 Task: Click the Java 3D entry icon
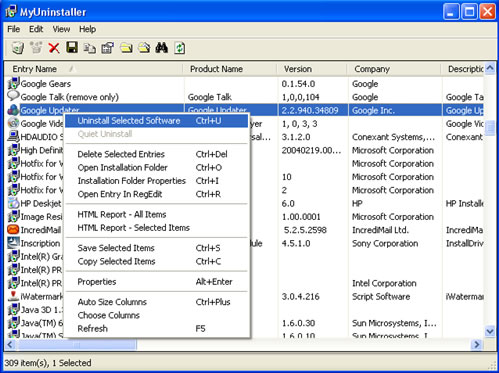pyautogui.click(x=13, y=309)
